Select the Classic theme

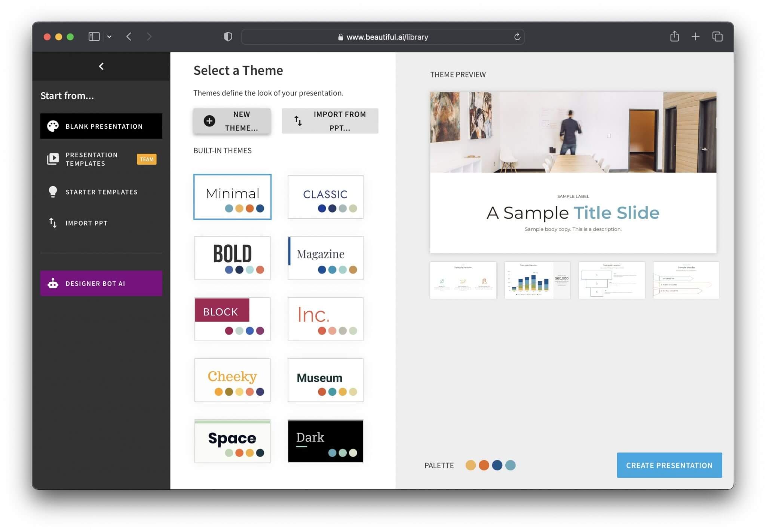coord(325,197)
